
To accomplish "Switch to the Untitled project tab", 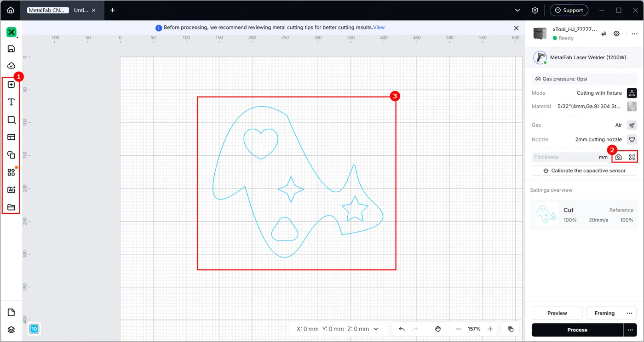I will coord(81,10).
